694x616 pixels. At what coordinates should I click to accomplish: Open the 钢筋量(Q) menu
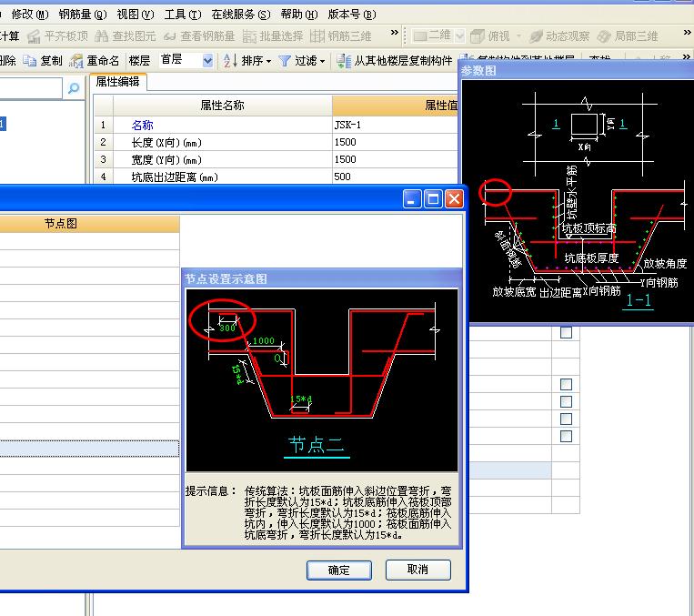tap(83, 15)
